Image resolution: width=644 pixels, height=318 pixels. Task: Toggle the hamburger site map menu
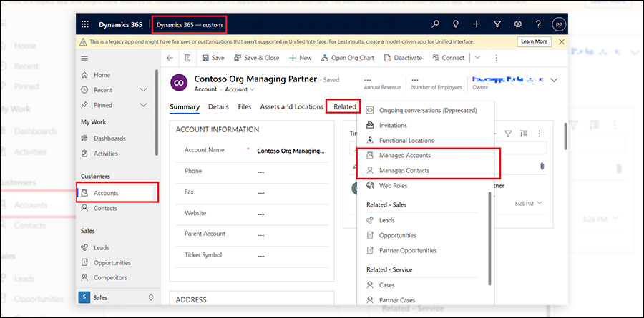point(84,59)
